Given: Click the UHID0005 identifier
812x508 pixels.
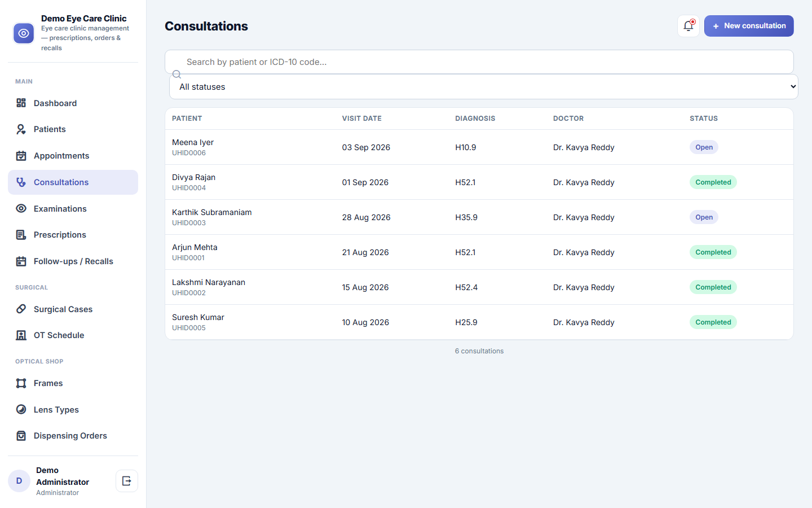Looking at the screenshot, I should (189, 328).
